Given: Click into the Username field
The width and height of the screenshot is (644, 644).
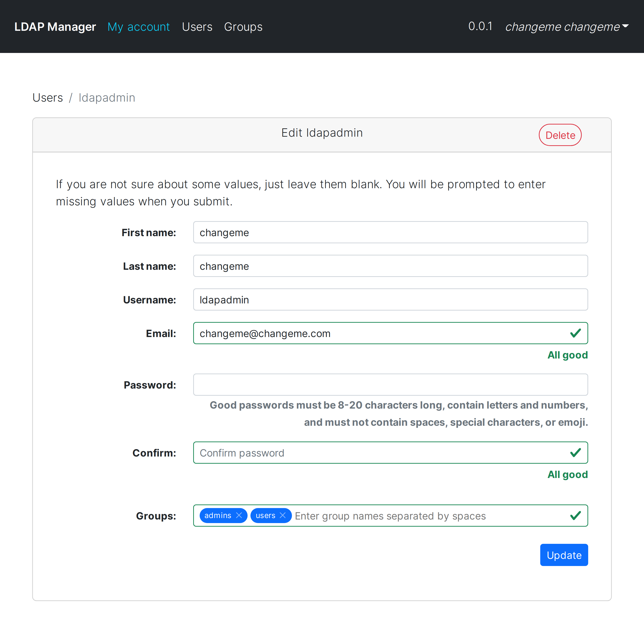Looking at the screenshot, I should [x=390, y=300].
